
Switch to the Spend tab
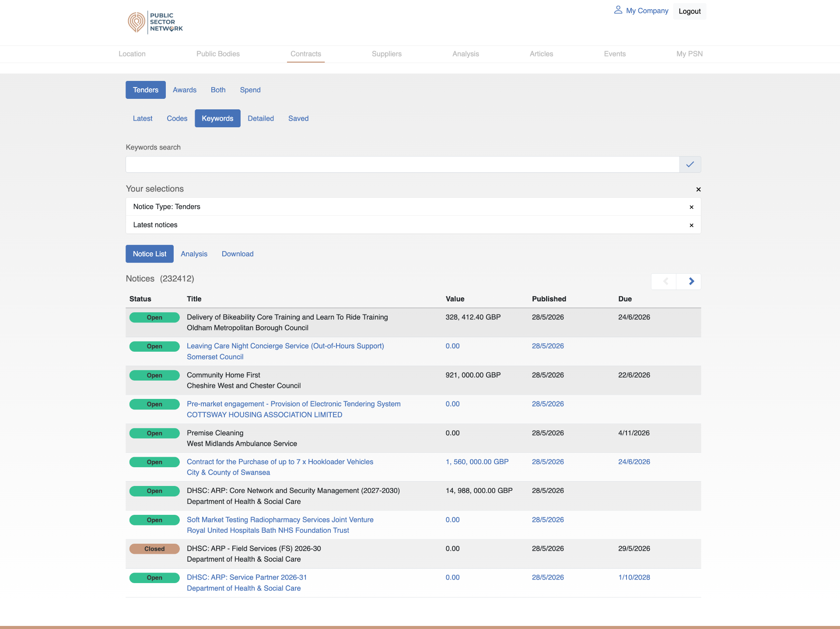click(x=250, y=90)
